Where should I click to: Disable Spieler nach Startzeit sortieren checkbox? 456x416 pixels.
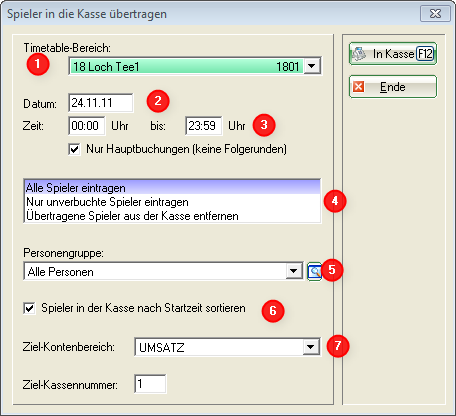[29, 308]
